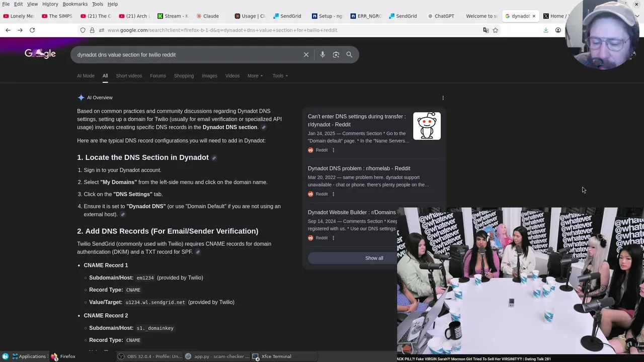
Task: Click the translate page icon
Action: (486, 30)
